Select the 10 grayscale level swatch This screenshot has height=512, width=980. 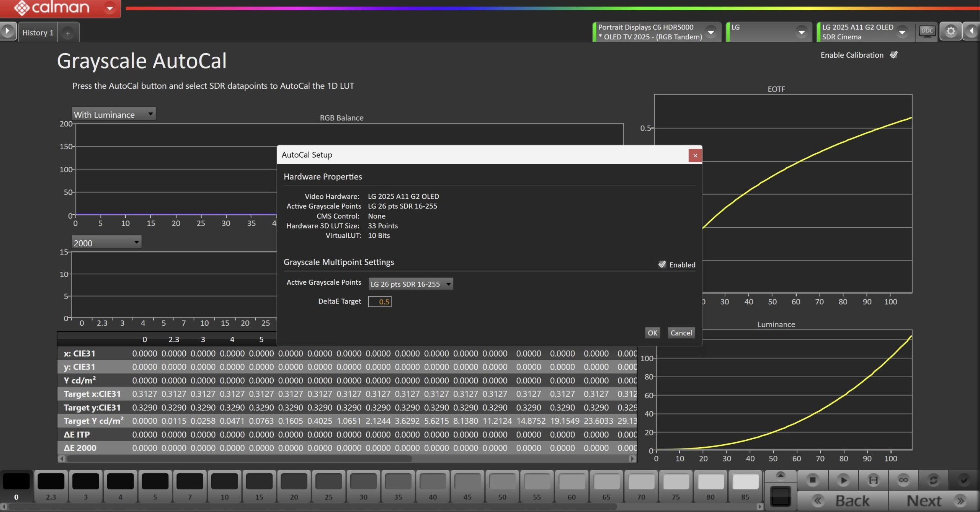coord(225,486)
